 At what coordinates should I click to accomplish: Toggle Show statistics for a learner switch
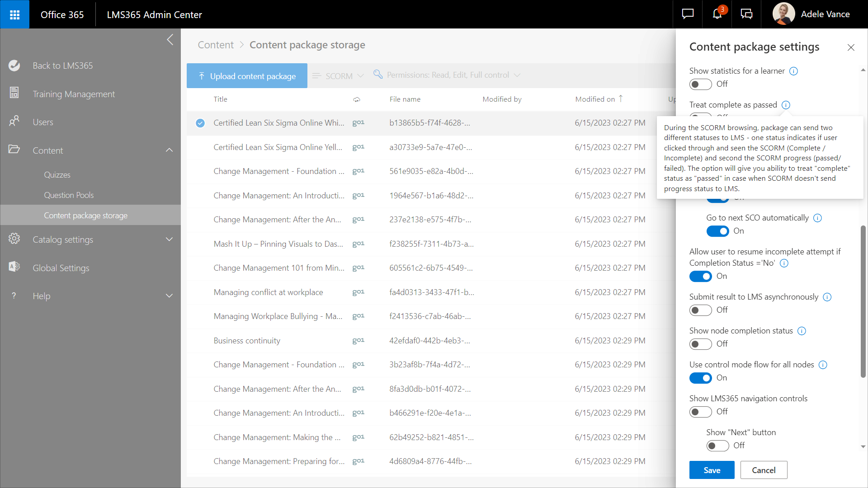[700, 84]
